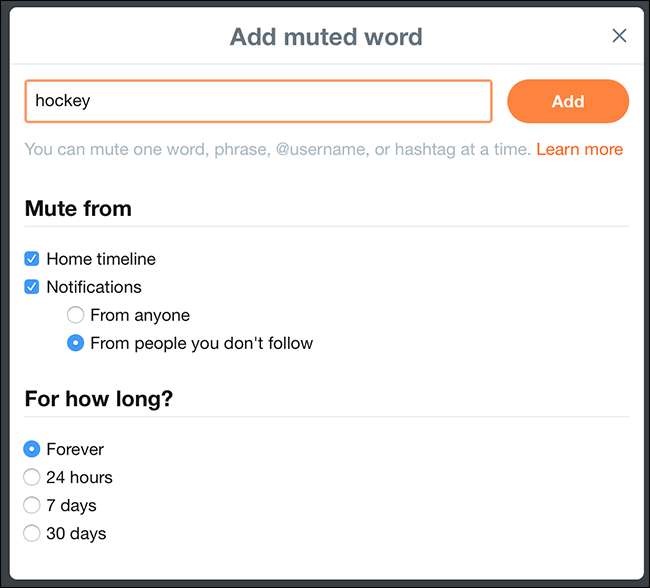Select the From anyone radio button
Viewport: 650px width, 588px height.
(x=75, y=315)
